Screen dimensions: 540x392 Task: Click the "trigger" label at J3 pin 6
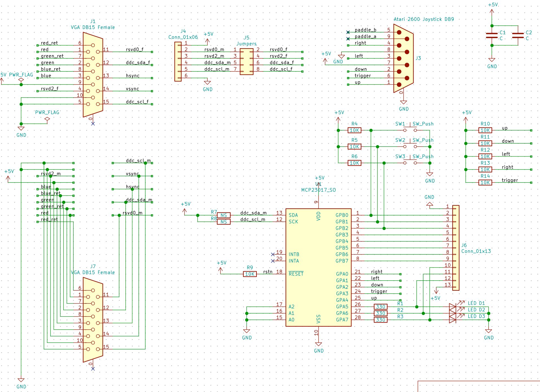click(363, 76)
